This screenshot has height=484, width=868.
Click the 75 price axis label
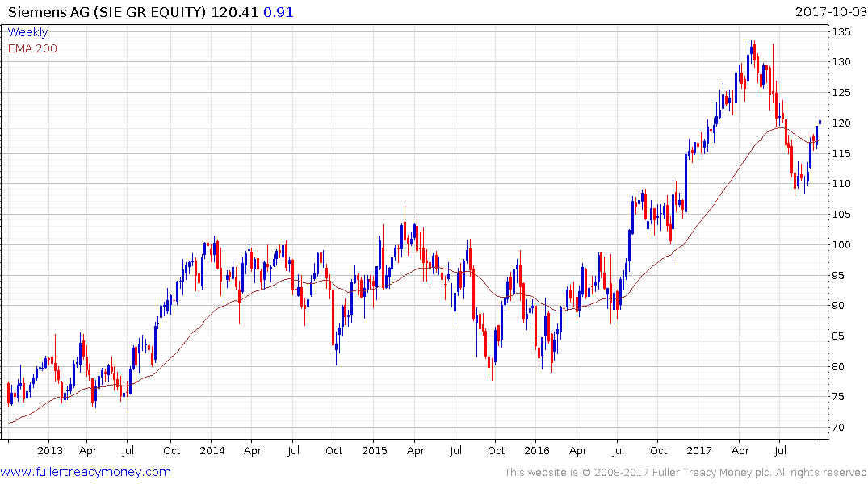(838, 397)
